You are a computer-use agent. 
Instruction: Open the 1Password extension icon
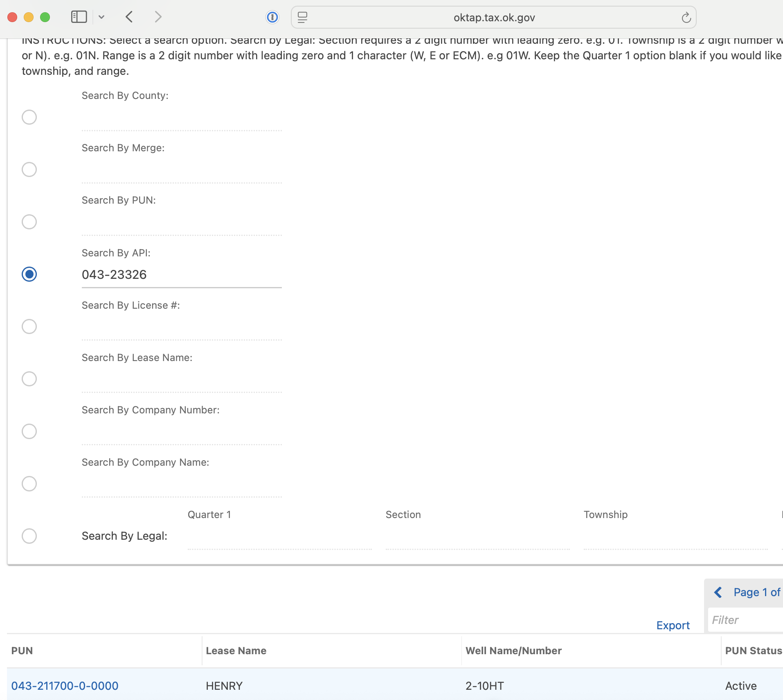click(x=272, y=17)
